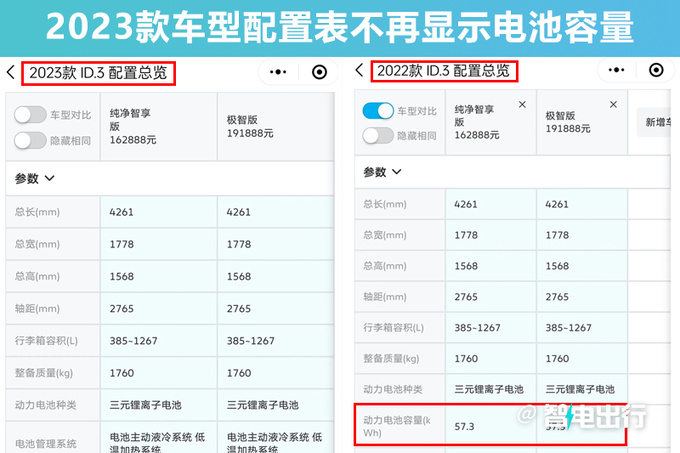
Task: Select 行李箱容积(L) label in 2022款 panel
Action: 393,328
